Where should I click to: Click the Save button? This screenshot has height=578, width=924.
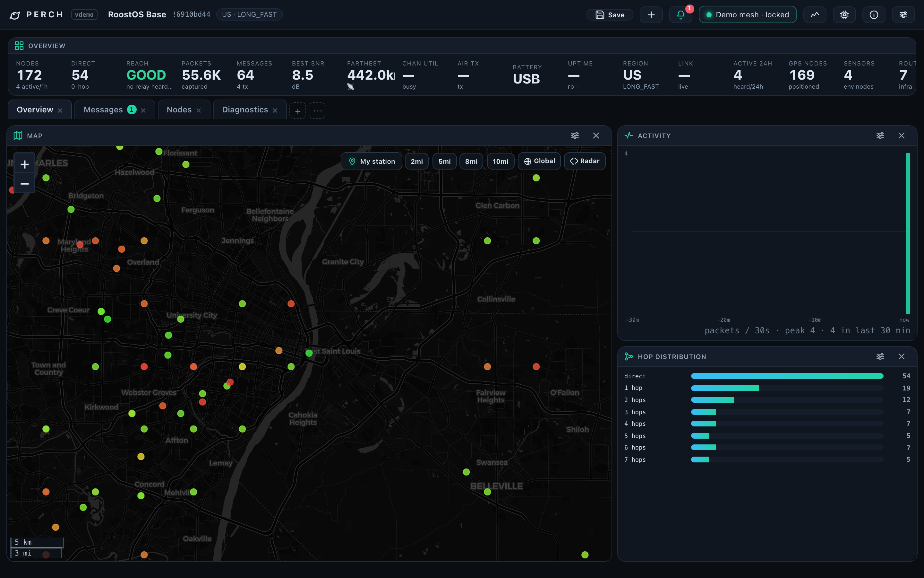pyautogui.click(x=610, y=15)
